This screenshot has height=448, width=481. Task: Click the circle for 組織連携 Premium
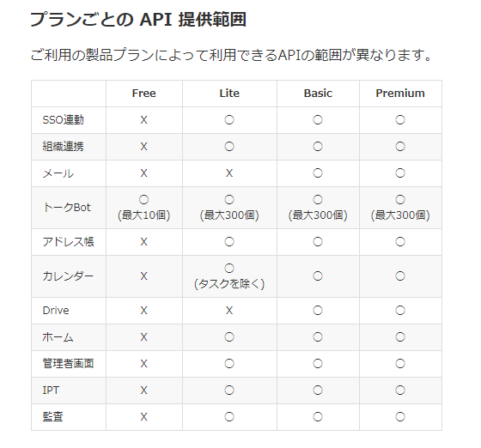pyautogui.click(x=400, y=147)
